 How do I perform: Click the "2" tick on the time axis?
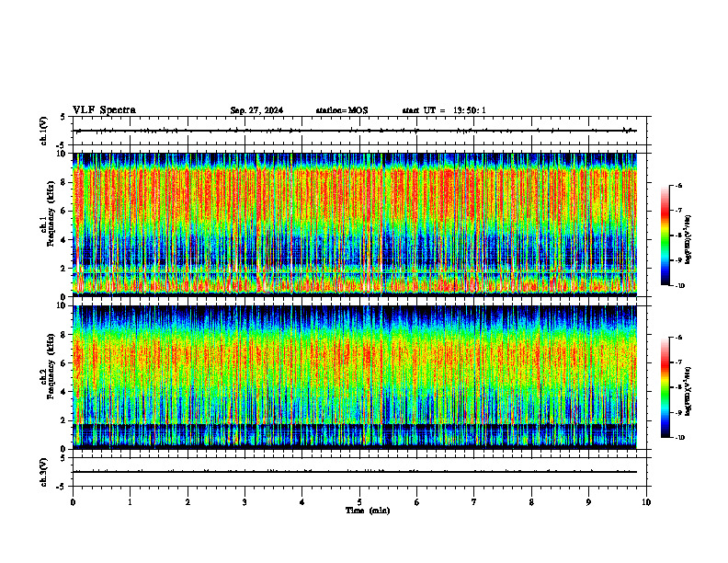click(188, 502)
